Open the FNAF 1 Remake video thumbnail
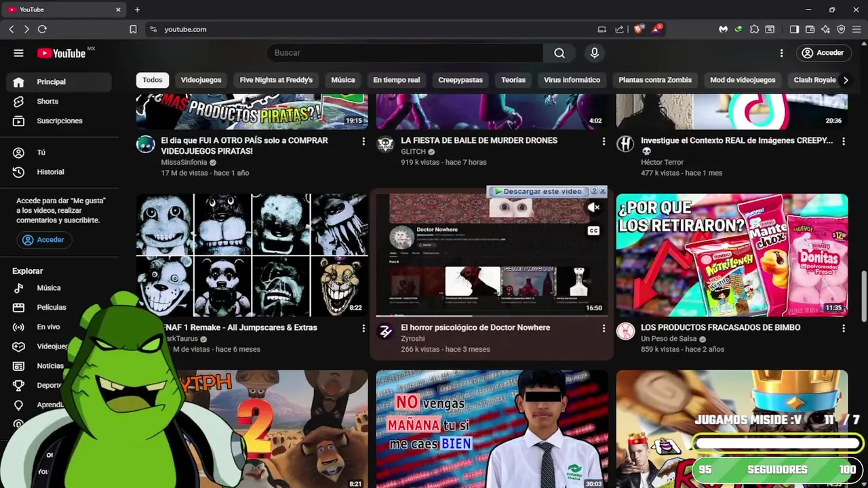Image resolution: width=868 pixels, height=488 pixels. (x=252, y=255)
